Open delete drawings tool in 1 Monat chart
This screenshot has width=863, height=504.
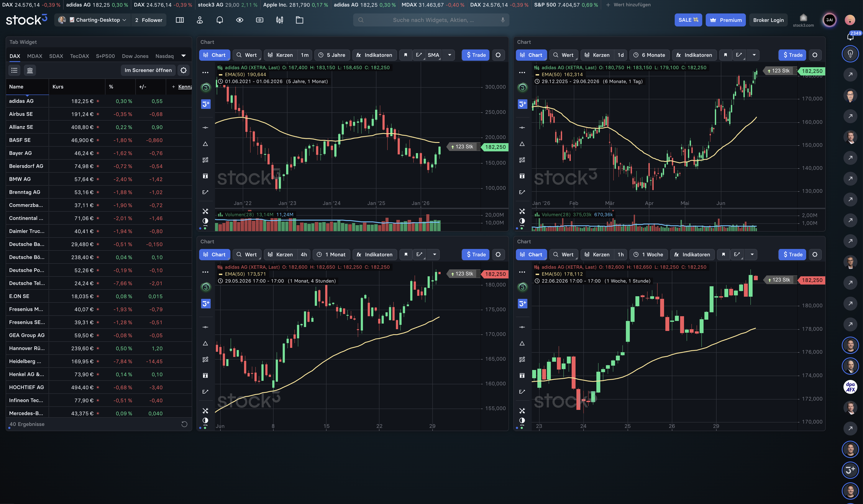coord(205,411)
